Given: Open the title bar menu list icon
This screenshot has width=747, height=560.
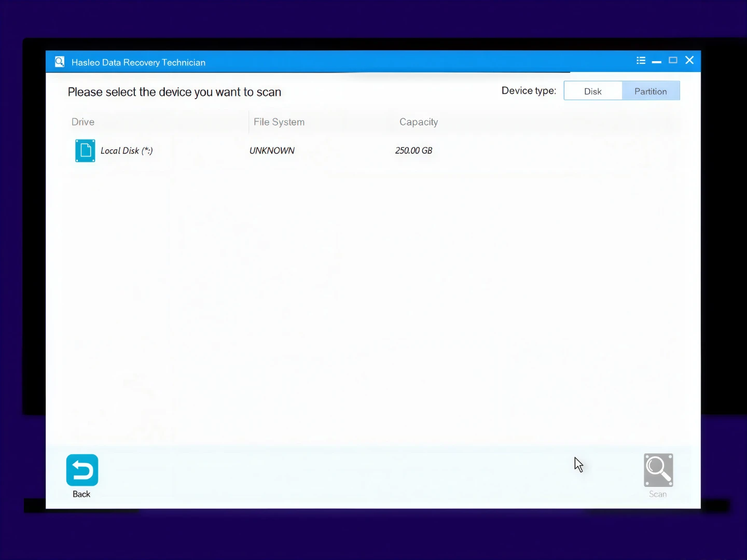Looking at the screenshot, I should point(641,61).
